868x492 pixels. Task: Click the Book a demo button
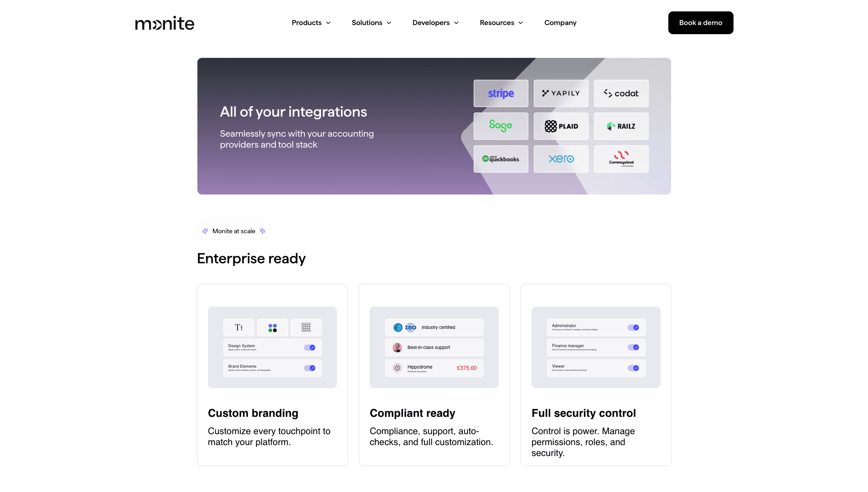701,23
